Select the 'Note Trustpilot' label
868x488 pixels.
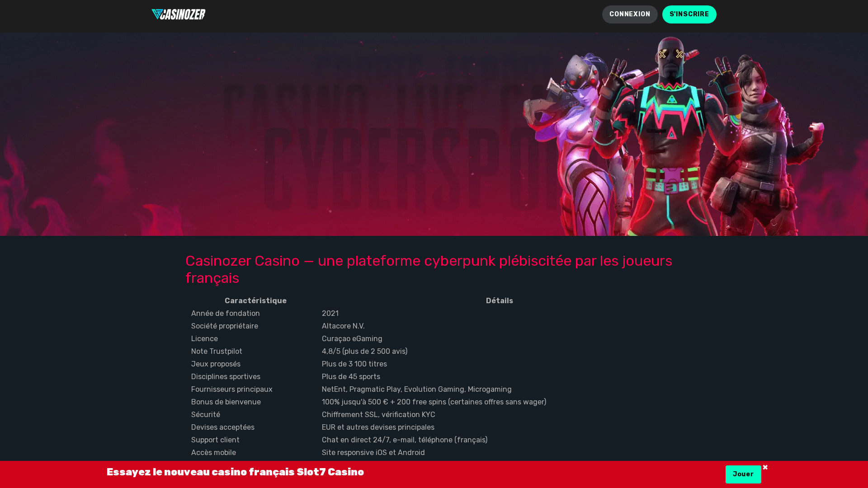(x=217, y=352)
